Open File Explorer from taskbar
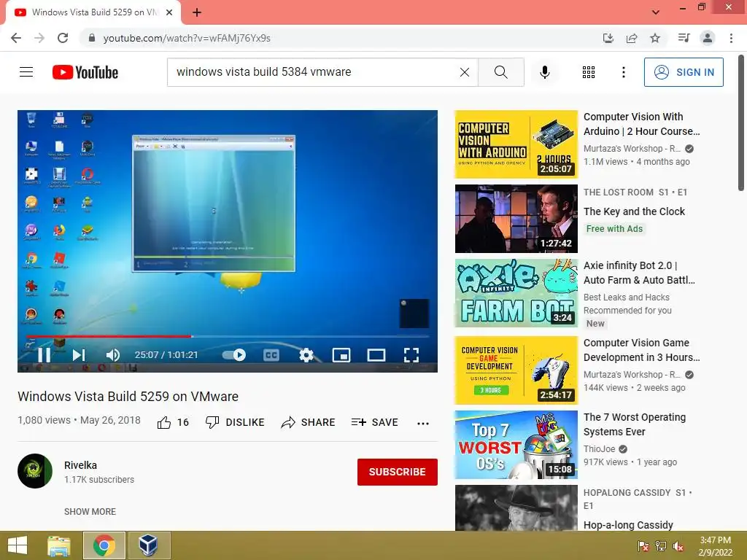 58,545
